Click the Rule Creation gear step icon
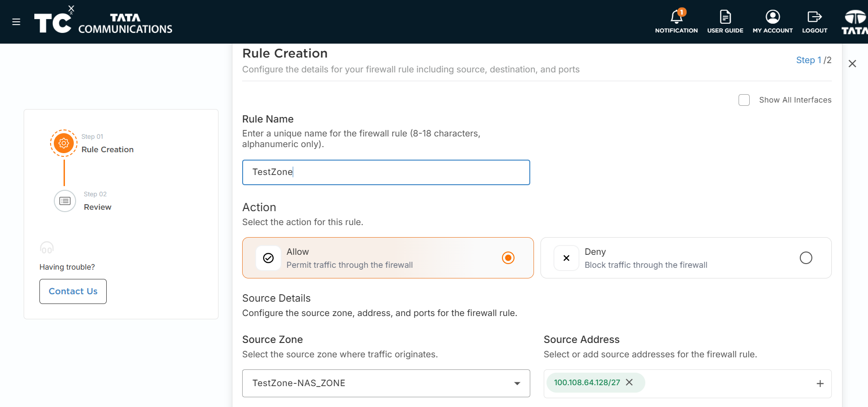 click(64, 143)
